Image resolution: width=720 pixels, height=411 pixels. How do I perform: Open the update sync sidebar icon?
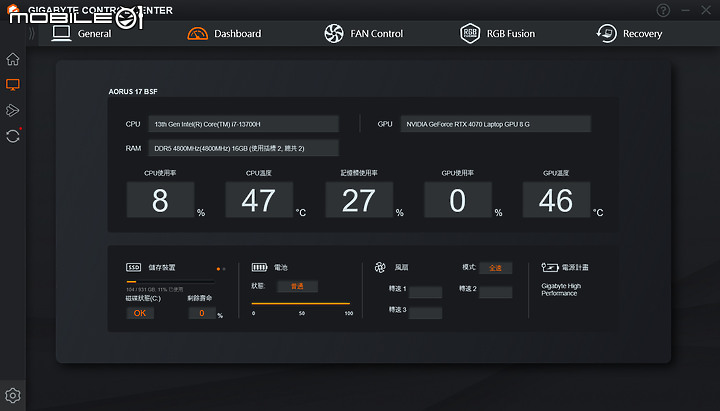[x=13, y=136]
